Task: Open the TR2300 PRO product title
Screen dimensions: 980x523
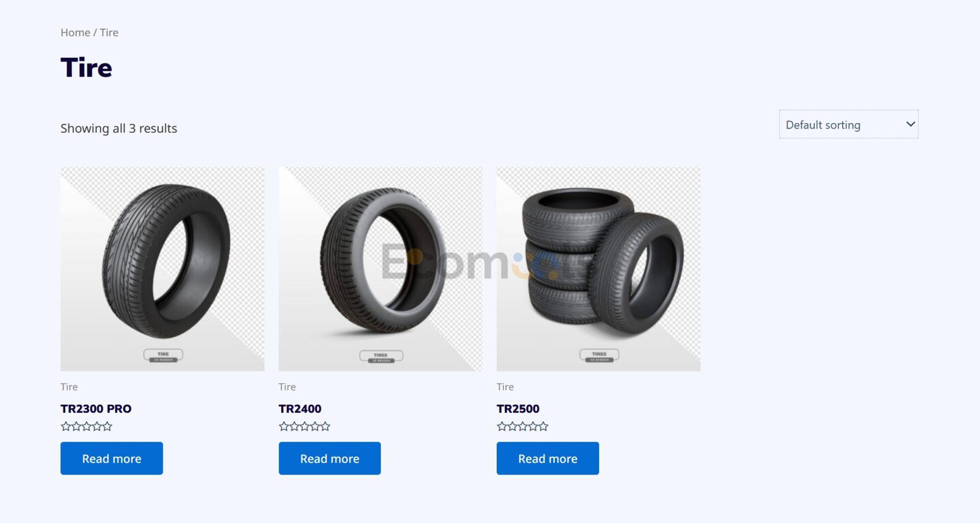Action: coord(96,409)
